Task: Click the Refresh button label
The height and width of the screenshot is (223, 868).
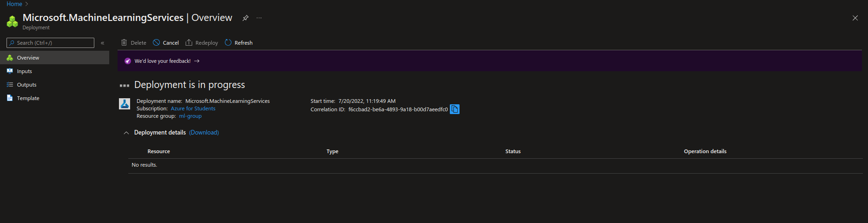Action: click(243, 43)
